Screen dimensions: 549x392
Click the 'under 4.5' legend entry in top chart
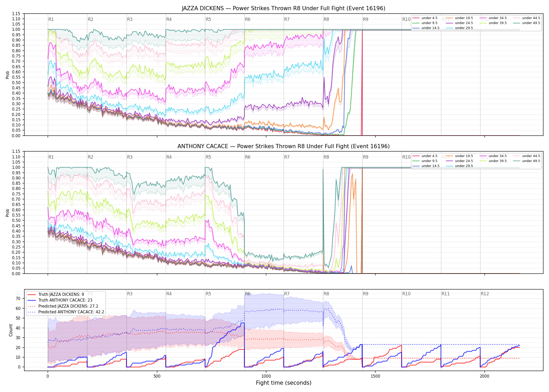pos(425,18)
